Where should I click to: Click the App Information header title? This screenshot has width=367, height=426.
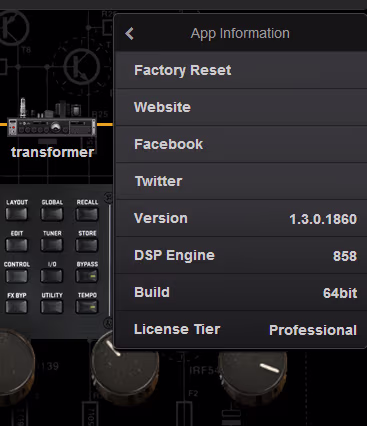240,33
